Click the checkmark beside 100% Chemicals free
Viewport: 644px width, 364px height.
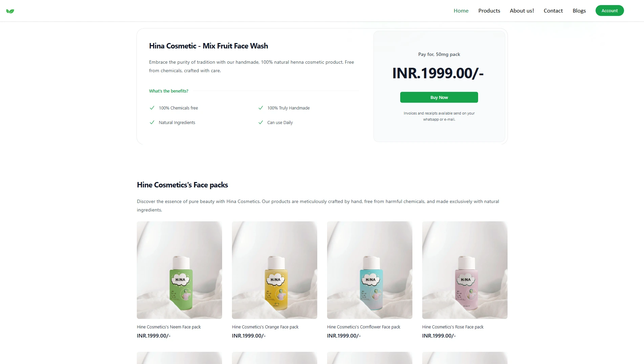click(x=152, y=108)
